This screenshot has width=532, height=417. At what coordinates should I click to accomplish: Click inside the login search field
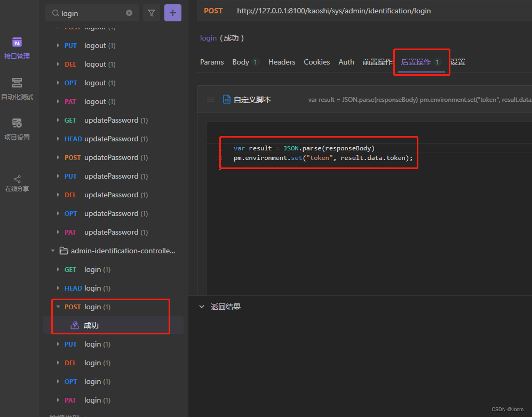[91, 12]
